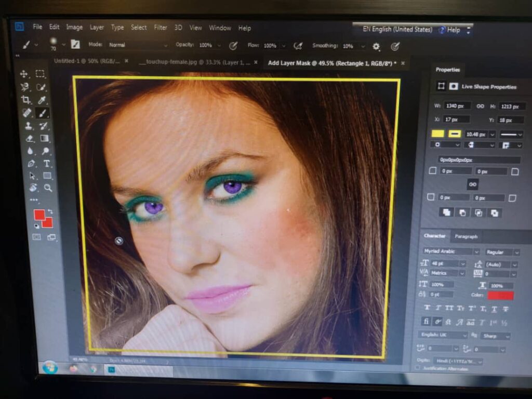Toggle the corner radius link button
The height and width of the screenshot is (399, 532).
[x=472, y=184]
